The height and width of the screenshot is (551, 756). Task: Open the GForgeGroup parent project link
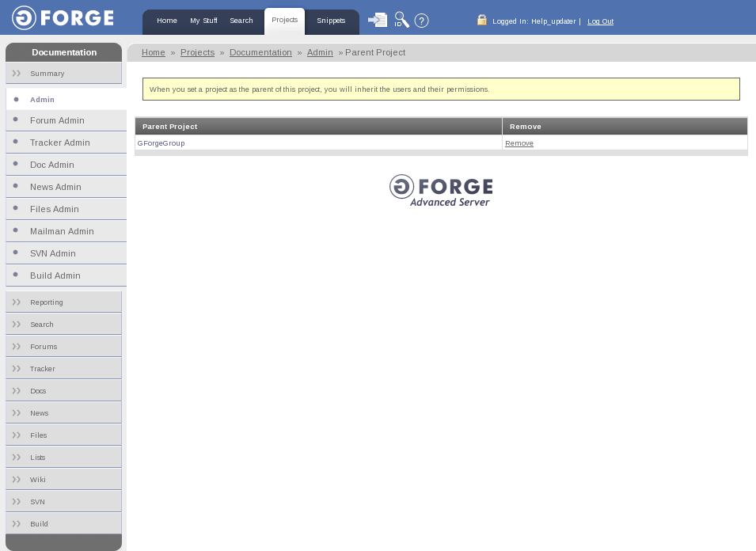161,143
